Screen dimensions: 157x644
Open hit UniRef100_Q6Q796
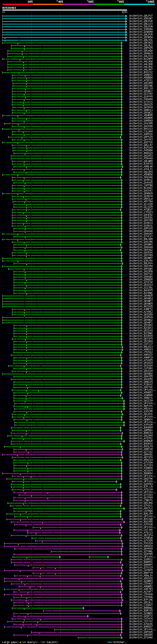coord(141,479)
